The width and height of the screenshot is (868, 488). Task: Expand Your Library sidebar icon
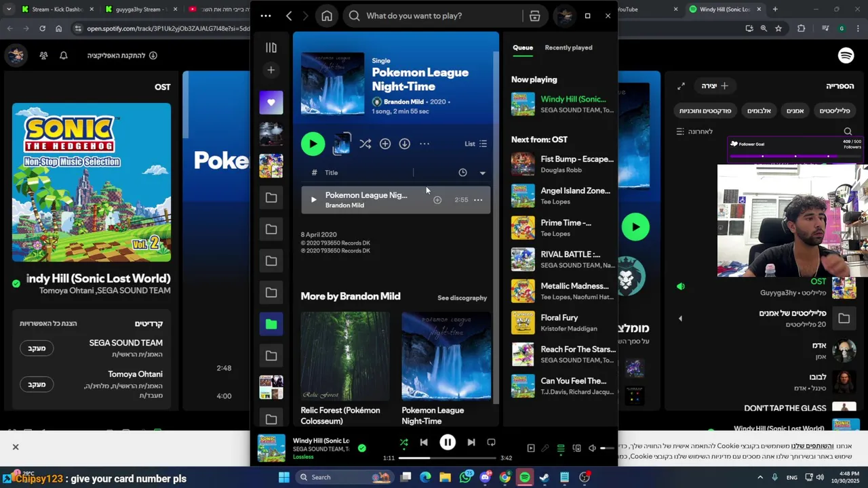pos(271,47)
